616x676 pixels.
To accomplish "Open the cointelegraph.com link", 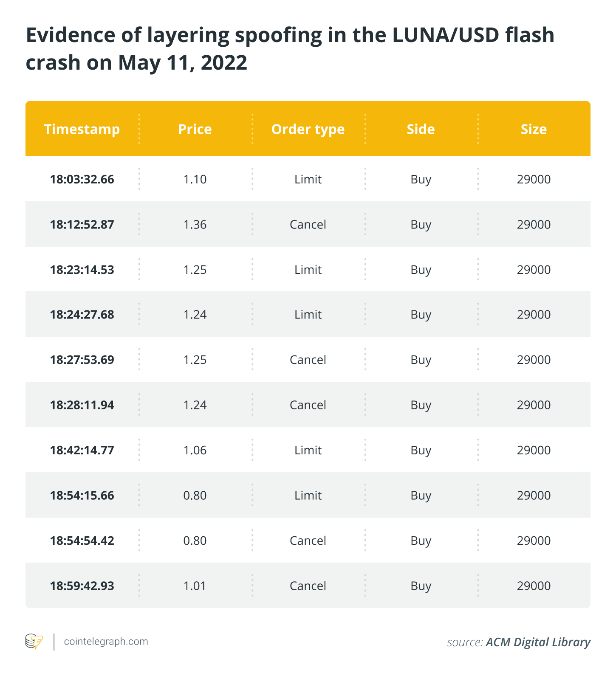I will [x=106, y=641].
